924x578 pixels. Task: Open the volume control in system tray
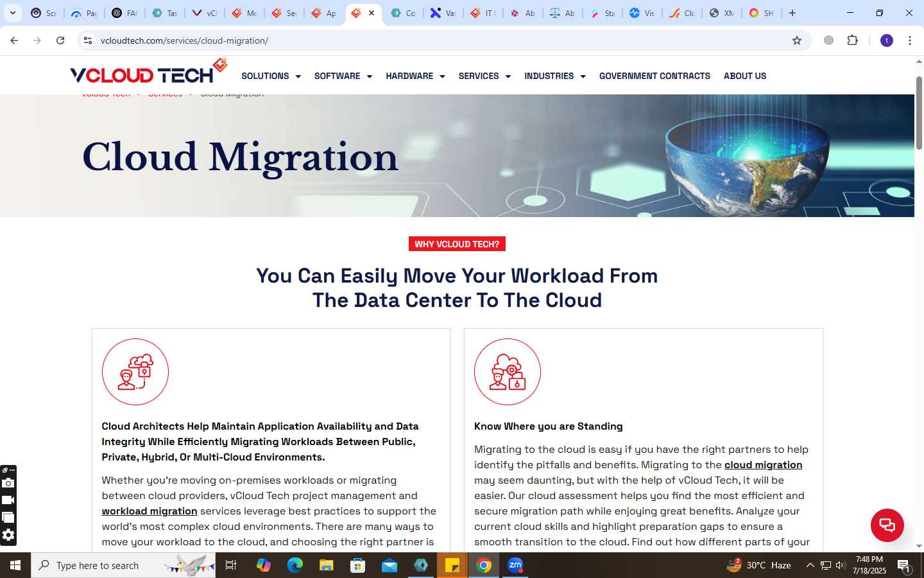(841, 565)
